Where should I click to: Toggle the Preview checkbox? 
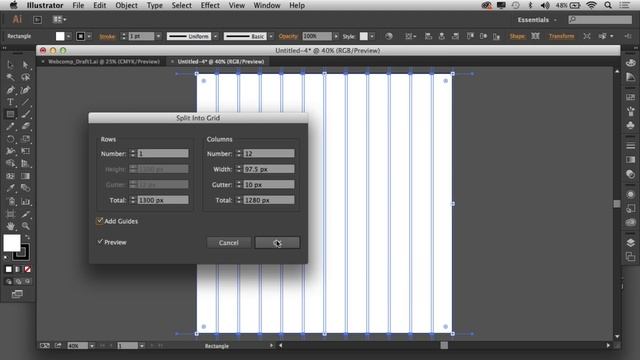tap(100, 242)
